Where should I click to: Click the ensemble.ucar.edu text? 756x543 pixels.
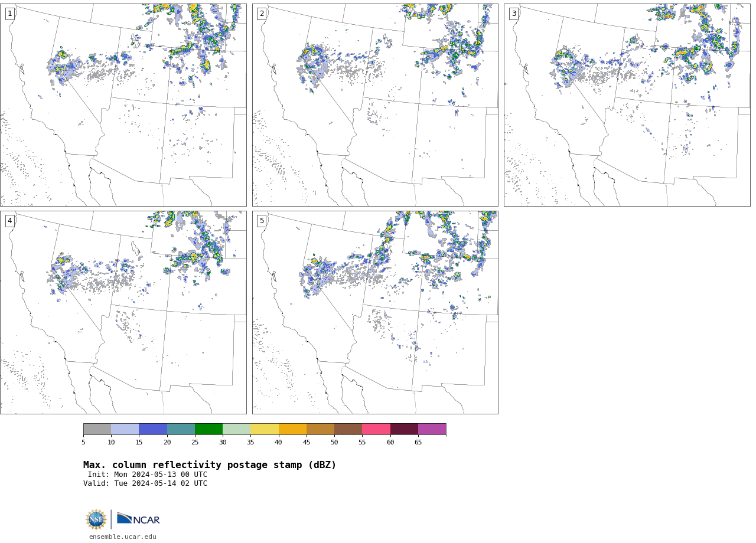coord(123,537)
